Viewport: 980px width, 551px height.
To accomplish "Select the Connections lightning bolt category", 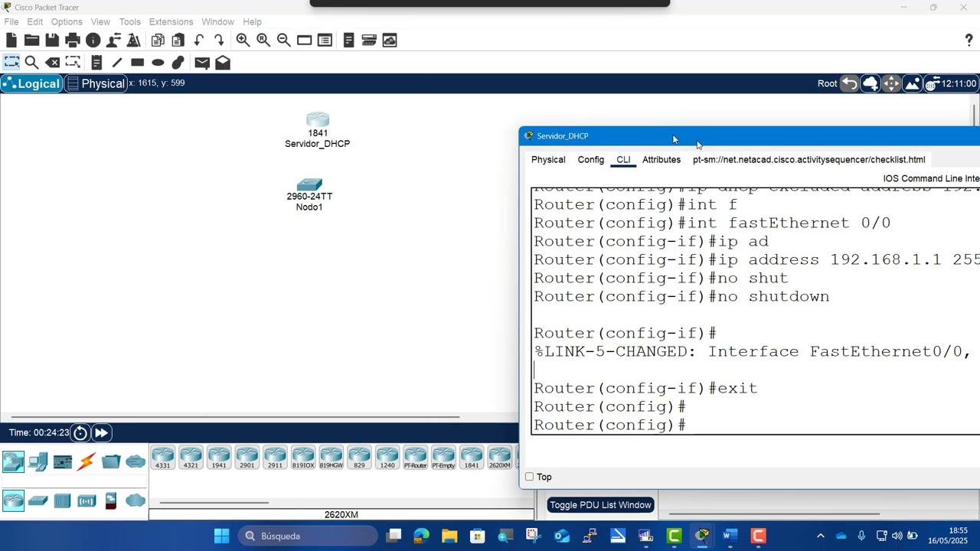I will click(87, 461).
